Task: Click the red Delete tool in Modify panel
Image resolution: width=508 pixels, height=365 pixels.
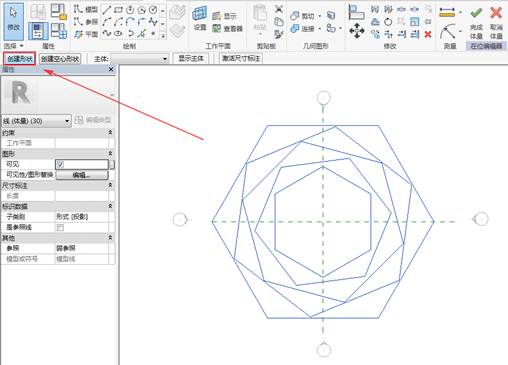Action: [428, 34]
